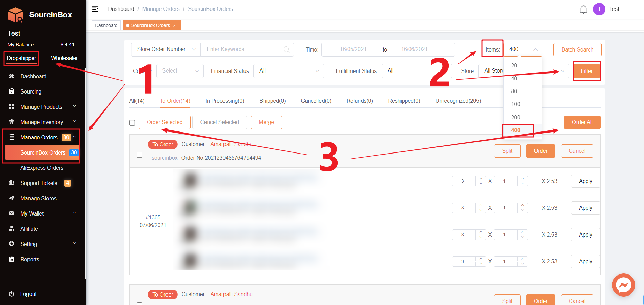Toggle the sidebar collapse hamburger icon

tap(95, 9)
